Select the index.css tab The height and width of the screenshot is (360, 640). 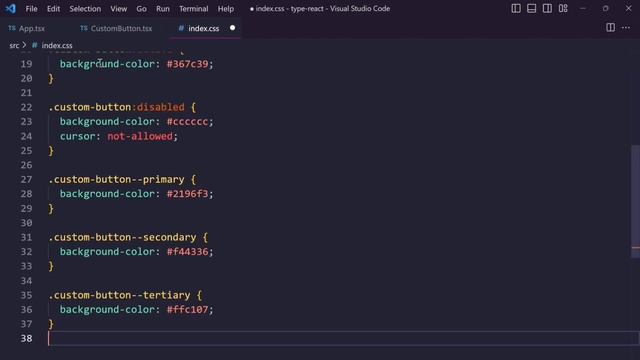[x=204, y=28]
